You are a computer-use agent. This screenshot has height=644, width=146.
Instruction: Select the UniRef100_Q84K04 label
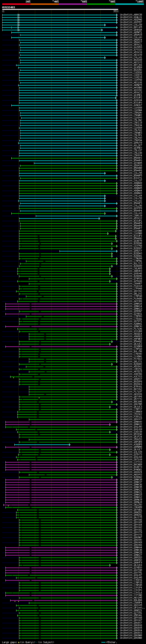point(131,30)
